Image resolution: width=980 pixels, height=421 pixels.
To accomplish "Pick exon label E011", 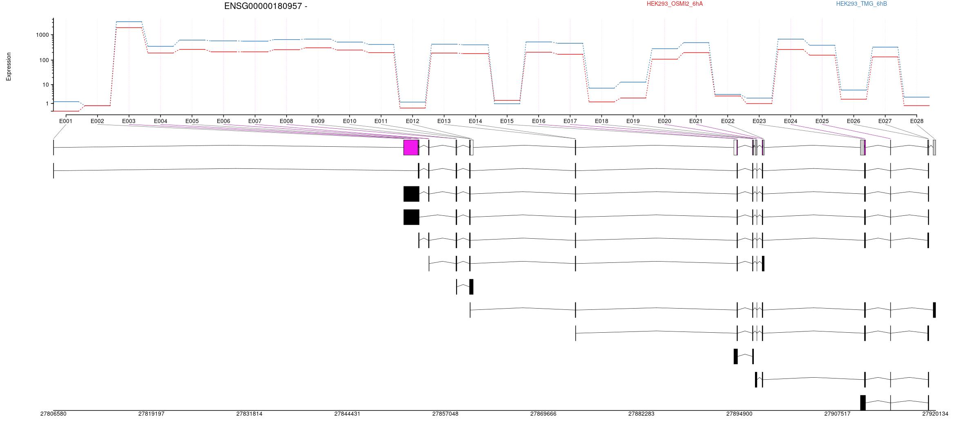I will (x=381, y=121).
